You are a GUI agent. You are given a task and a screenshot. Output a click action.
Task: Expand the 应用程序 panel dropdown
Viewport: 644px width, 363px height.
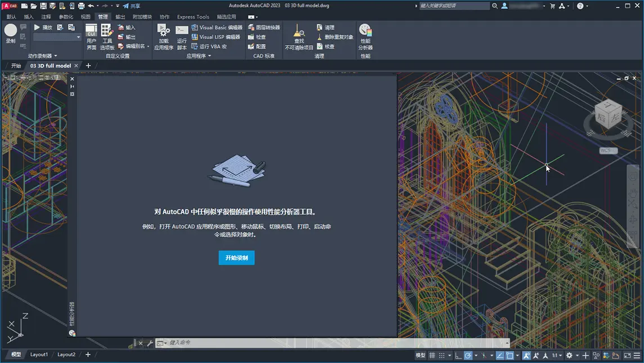[x=198, y=56]
